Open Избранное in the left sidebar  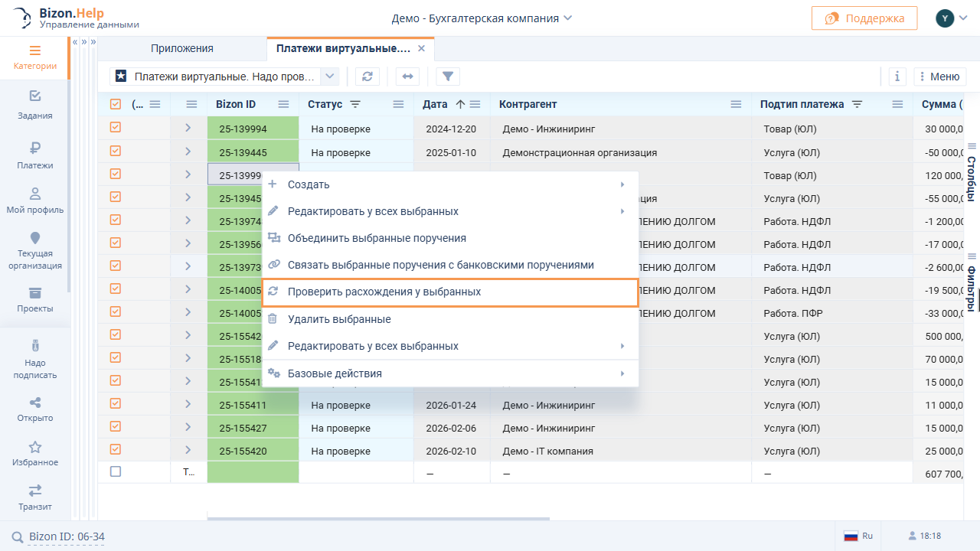pyautogui.click(x=35, y=453)
